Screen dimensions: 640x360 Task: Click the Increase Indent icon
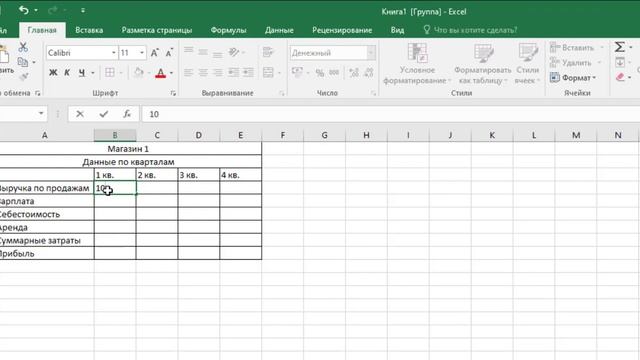point(248,73)
